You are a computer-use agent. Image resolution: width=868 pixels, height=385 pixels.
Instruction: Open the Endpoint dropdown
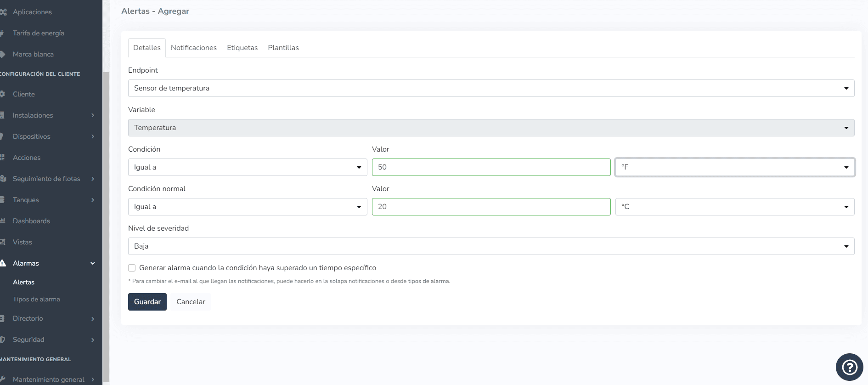click(x=490, y=88)
